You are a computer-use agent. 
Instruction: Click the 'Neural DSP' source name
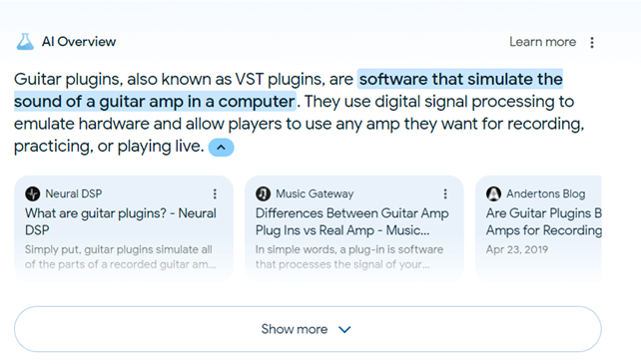(74, 193)
